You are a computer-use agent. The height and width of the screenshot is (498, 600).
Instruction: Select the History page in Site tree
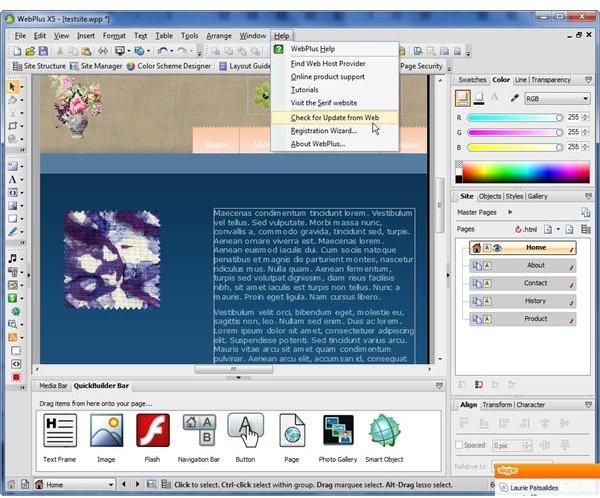[x=523, y=301]
